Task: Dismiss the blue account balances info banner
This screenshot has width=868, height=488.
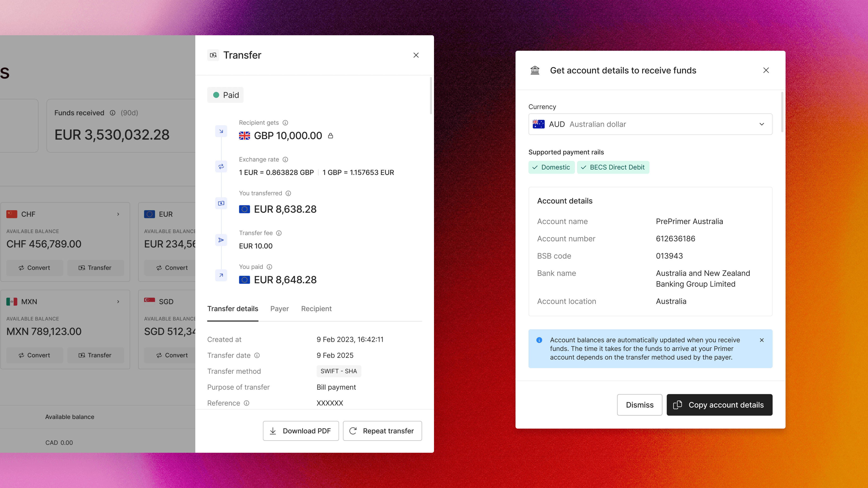Action: 762,340
